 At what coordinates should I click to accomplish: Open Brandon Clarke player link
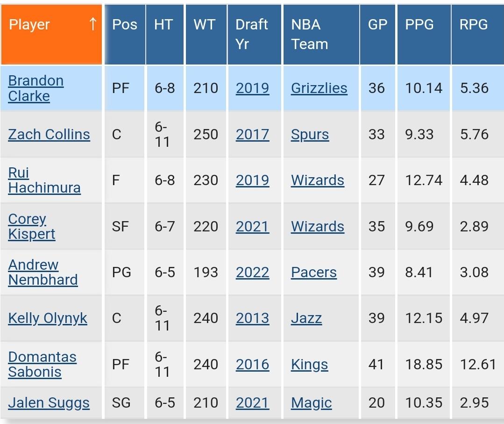pos(35,88)
